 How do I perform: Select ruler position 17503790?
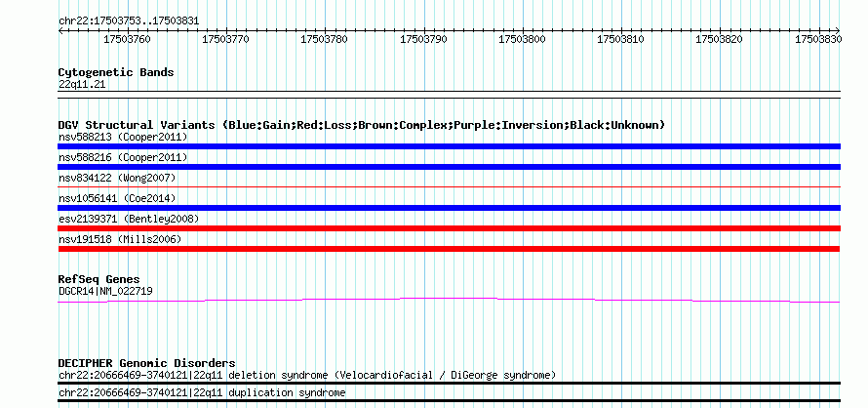(x=423, y=39)
